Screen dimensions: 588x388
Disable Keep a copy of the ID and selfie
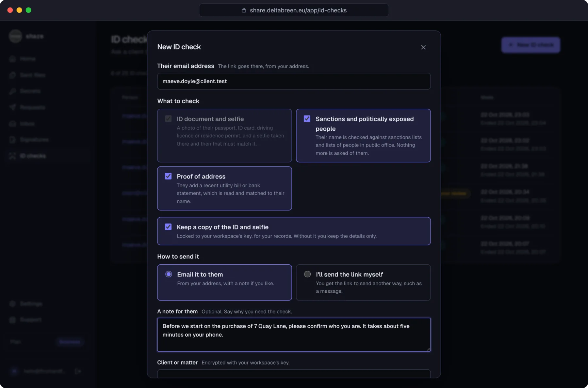168,227
